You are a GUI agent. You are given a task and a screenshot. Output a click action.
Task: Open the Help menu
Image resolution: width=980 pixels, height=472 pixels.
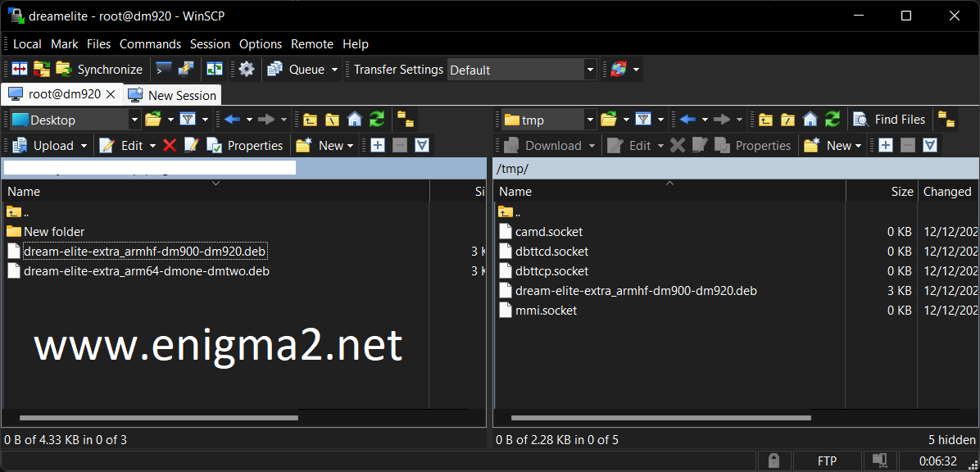click(x=356, y=44)
